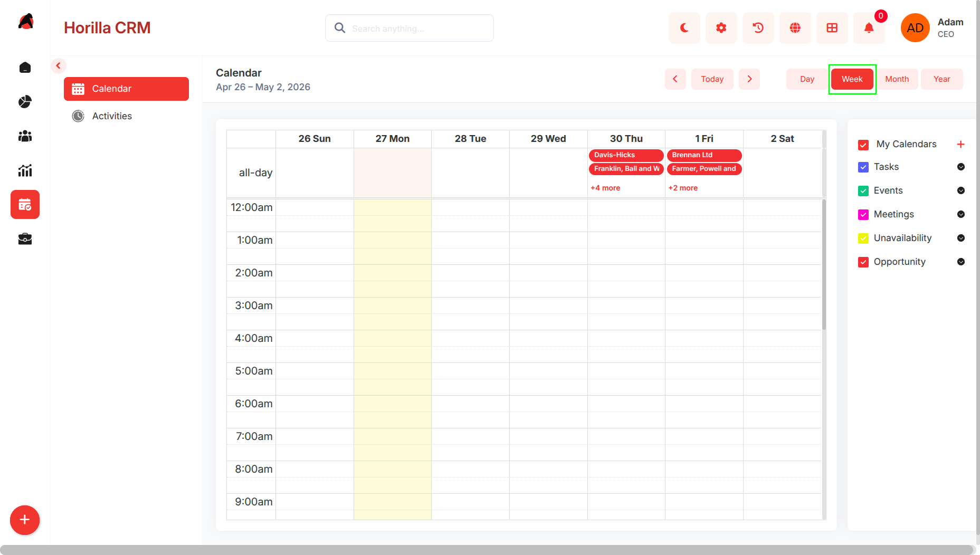Add a new calendar with plus icon
The image size is (980, 555).
point(960,144)
